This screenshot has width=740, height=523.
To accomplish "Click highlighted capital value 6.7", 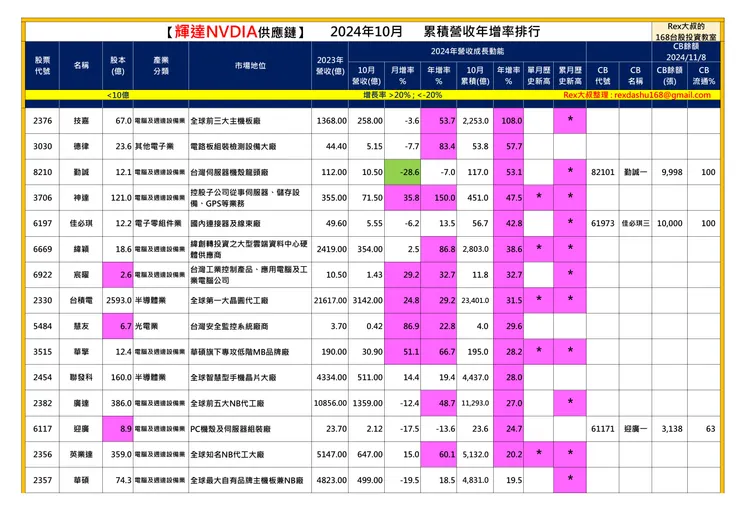I will coord(118,326).
